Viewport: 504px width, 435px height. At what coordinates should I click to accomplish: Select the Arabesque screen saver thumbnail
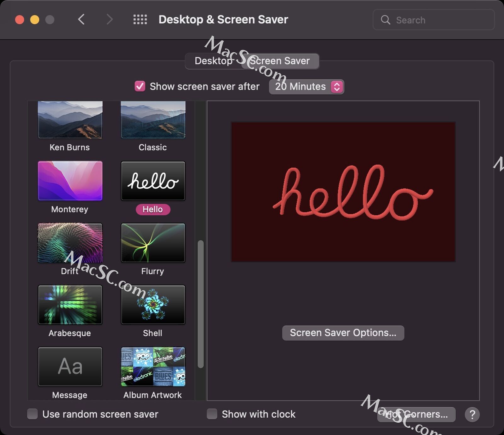[70, 304]
